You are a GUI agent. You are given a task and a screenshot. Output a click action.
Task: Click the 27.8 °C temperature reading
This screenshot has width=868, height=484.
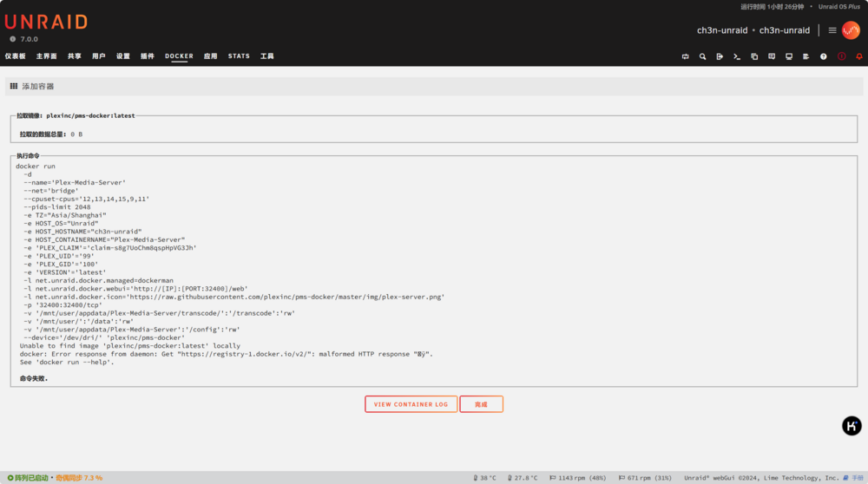523,478
